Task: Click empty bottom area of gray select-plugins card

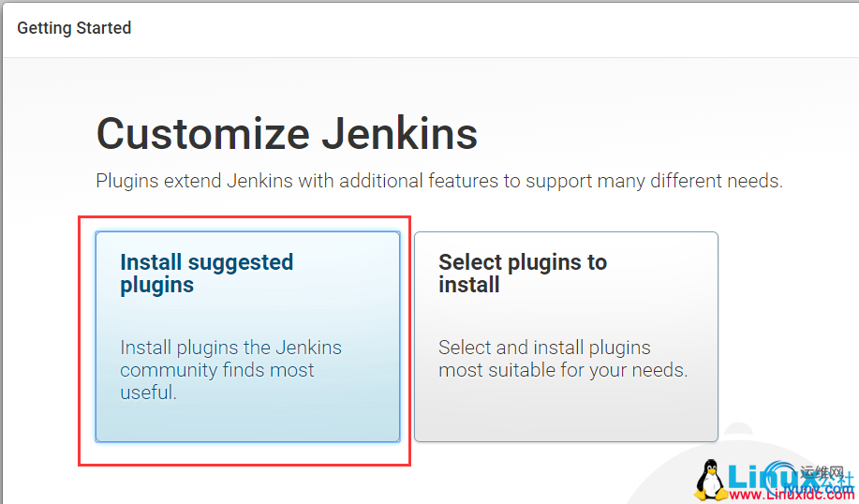Action: (x=566, y=411)
